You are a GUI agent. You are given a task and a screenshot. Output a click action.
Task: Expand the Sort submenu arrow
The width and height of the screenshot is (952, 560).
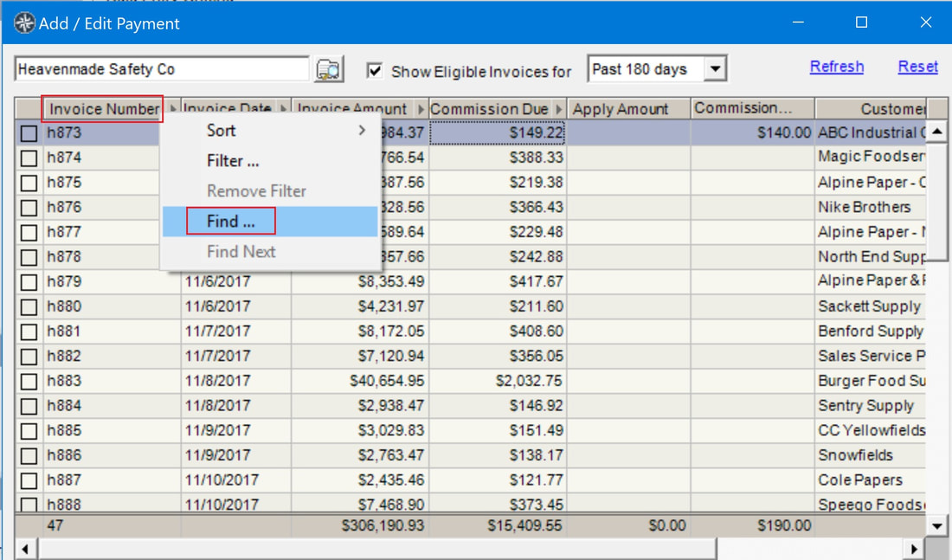pos(362,130)
